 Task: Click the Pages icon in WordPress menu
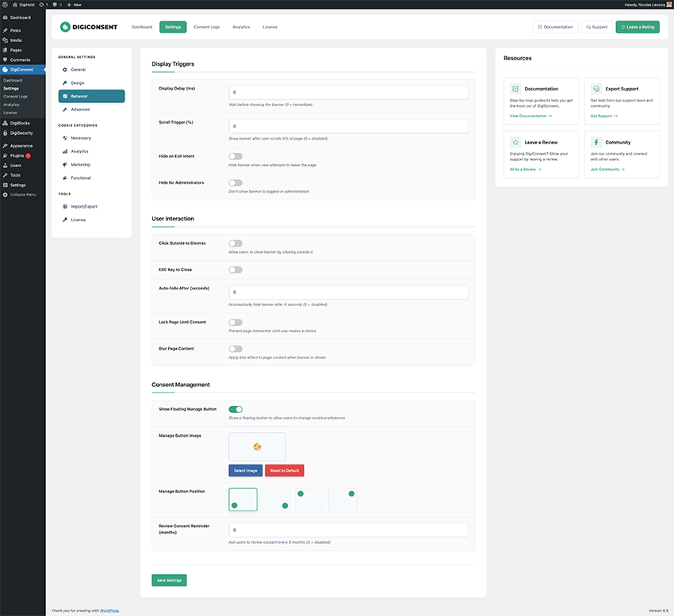coord(6,50)
